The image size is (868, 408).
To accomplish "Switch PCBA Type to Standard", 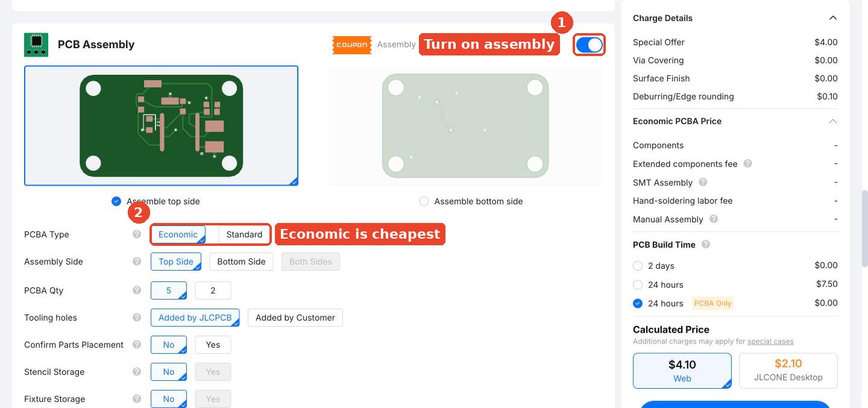I will click(244, 234).
